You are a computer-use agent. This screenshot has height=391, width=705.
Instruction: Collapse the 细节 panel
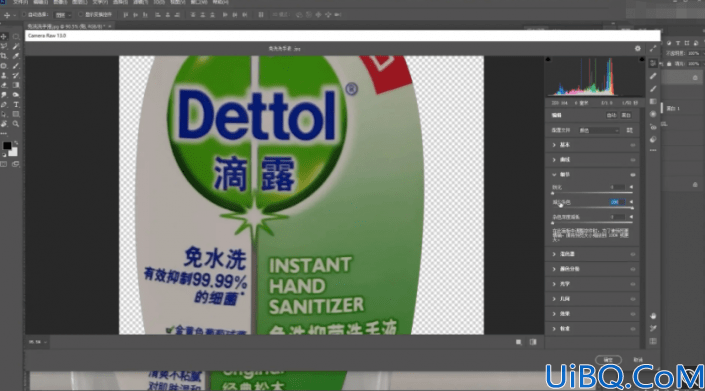click(554, 174)
